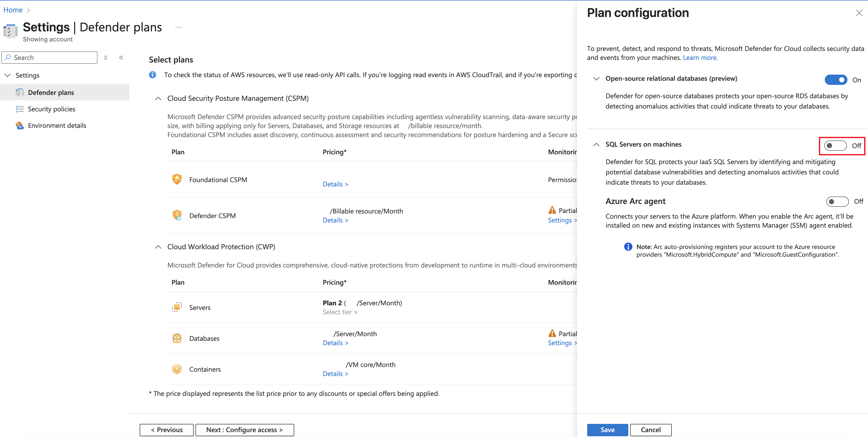The image size is (868, 437).
Task: Click the Containers plan icon
Action: [x=177, y=369]
